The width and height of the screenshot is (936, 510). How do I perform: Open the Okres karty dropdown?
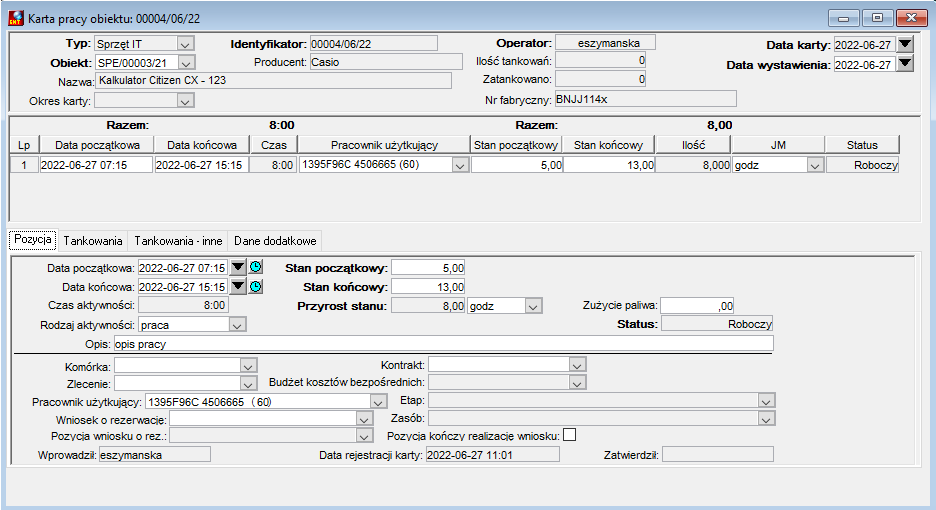coord(185,102)
